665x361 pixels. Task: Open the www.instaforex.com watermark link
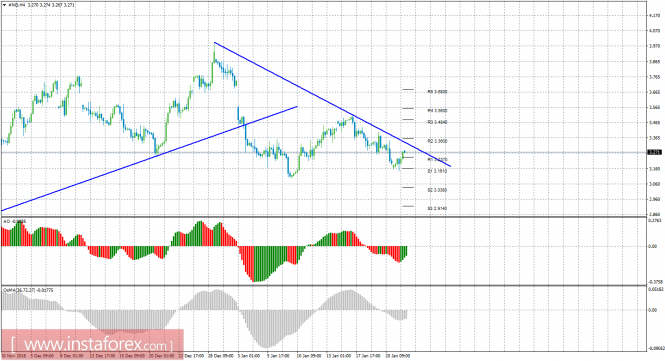coord(92,343)
